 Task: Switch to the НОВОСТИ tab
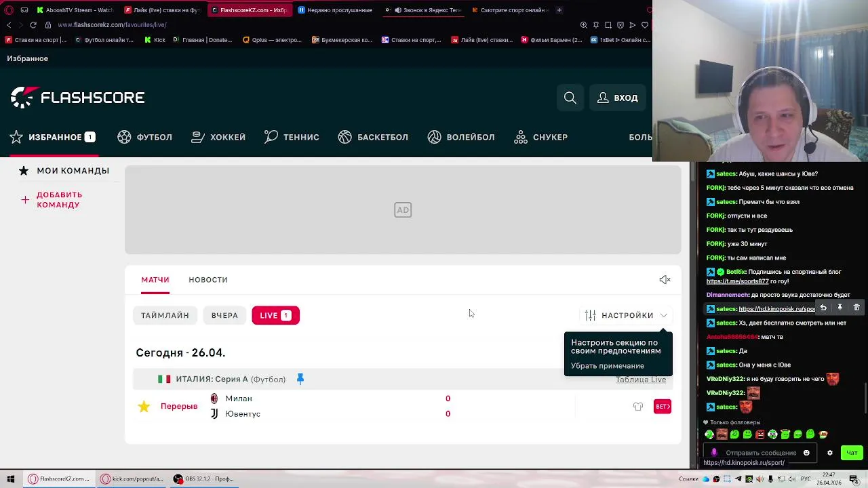click(208, 280)
